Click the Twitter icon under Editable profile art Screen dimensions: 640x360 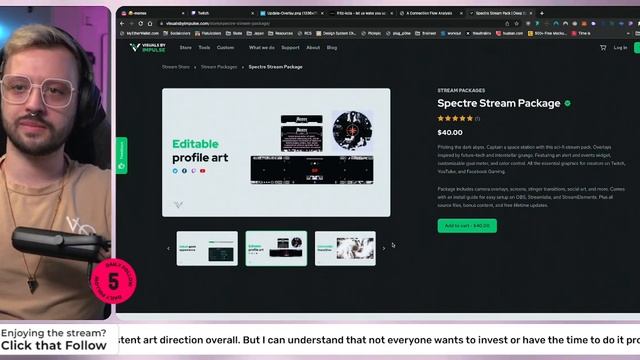175,171
